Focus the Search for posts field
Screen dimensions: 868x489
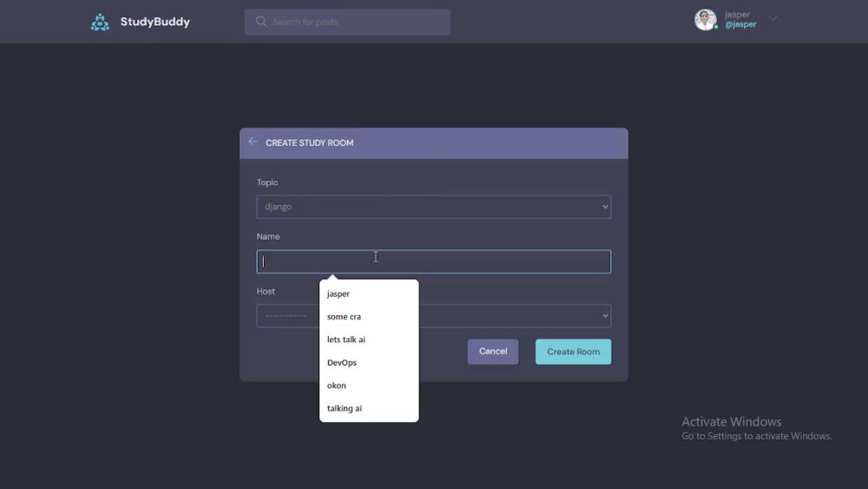(348, 23)
